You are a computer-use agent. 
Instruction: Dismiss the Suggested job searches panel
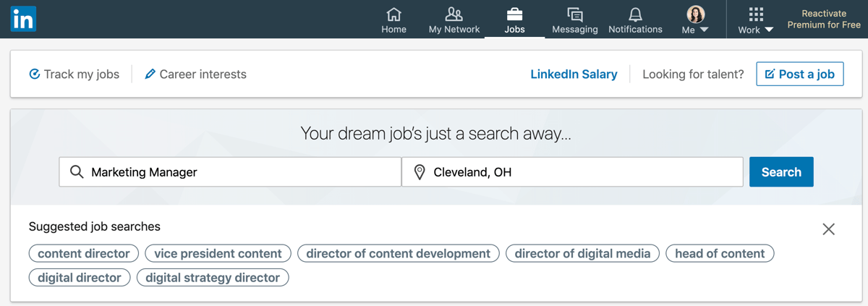(829, 229)
